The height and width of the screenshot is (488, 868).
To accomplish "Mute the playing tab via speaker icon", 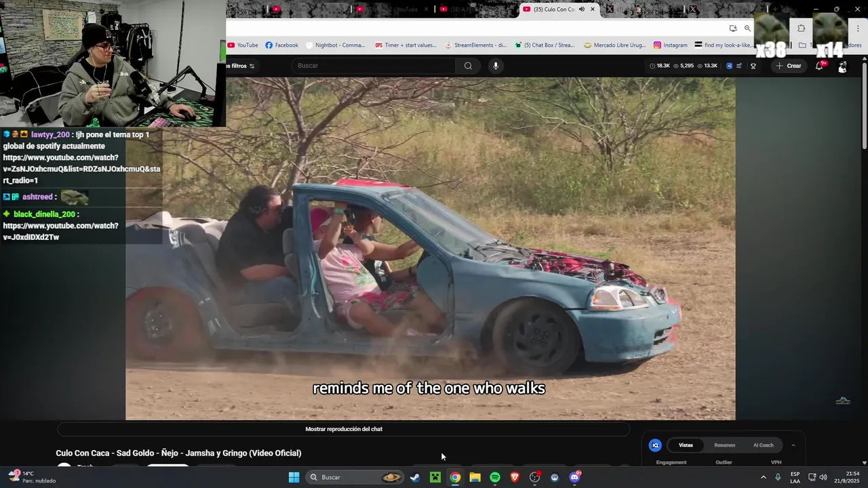I will coord(582,9).
